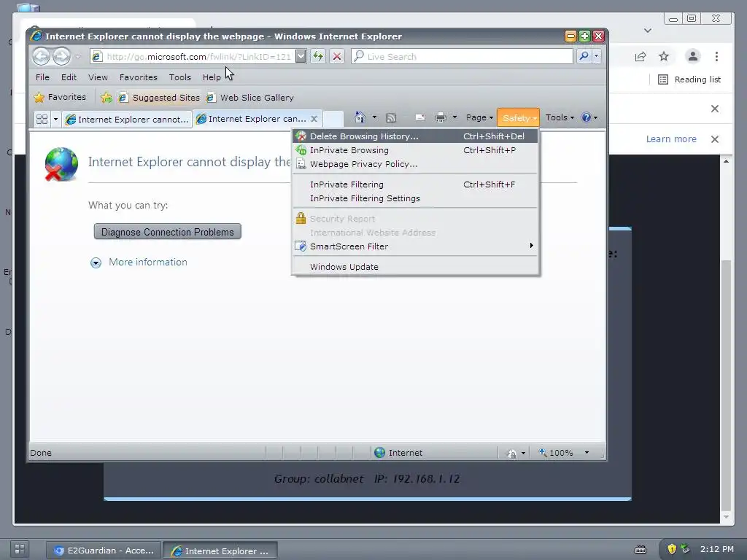Click the magnifier Search button

pyautogui.click(x=584, y=56)
